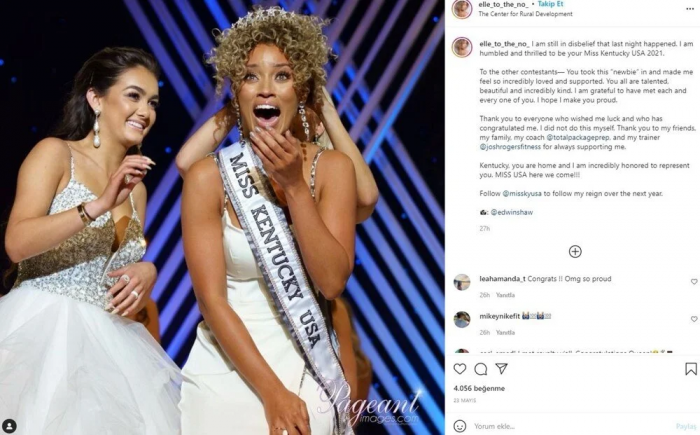
Task: Share post via paper plane icon
Action: pyautogui.click(x=502, y=368)
